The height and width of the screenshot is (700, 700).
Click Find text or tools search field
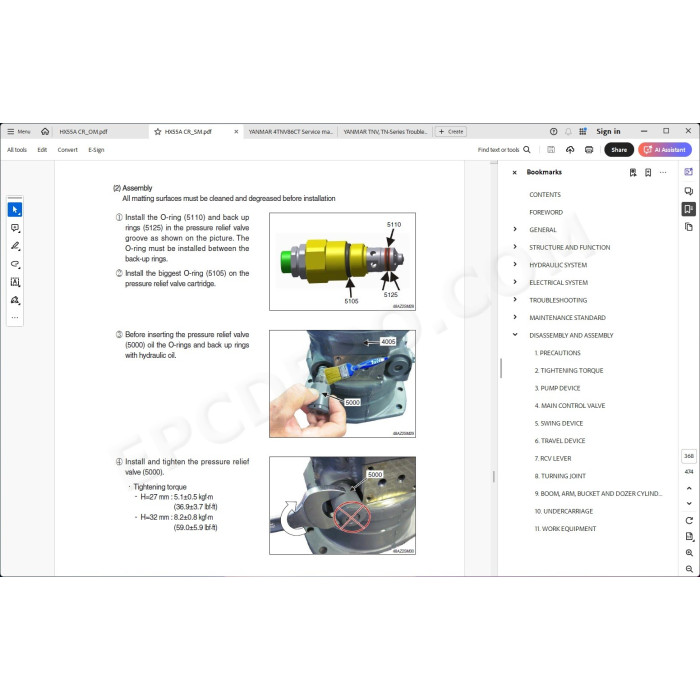pos(504,150)
